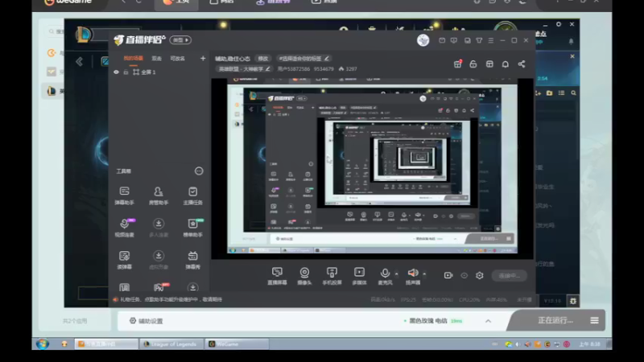The image size is (644, 362).
Task: Click the stream preview canvas
Action: 372,168
